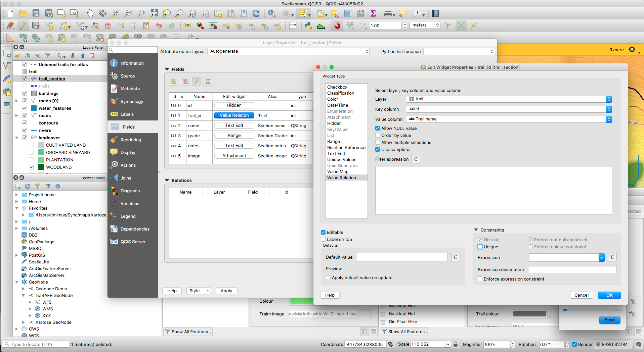644x352 pixels.
Task: Click Apply in Layer Properties
Action: pyautogui.click(x=226, y=291)
